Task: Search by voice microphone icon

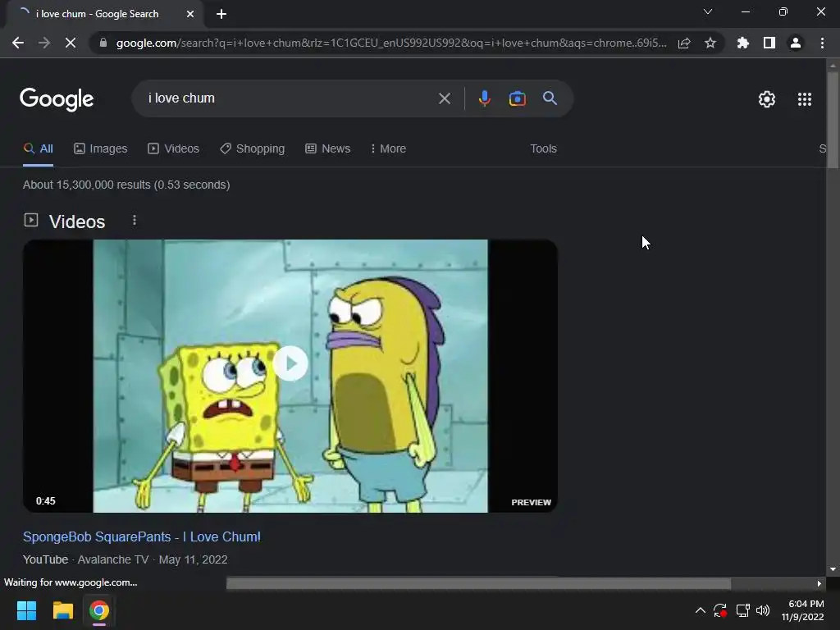Action: click(484, 98)
